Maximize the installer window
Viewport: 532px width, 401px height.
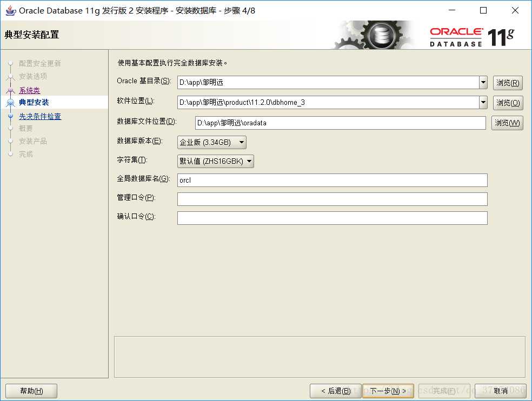click(483, 10)
